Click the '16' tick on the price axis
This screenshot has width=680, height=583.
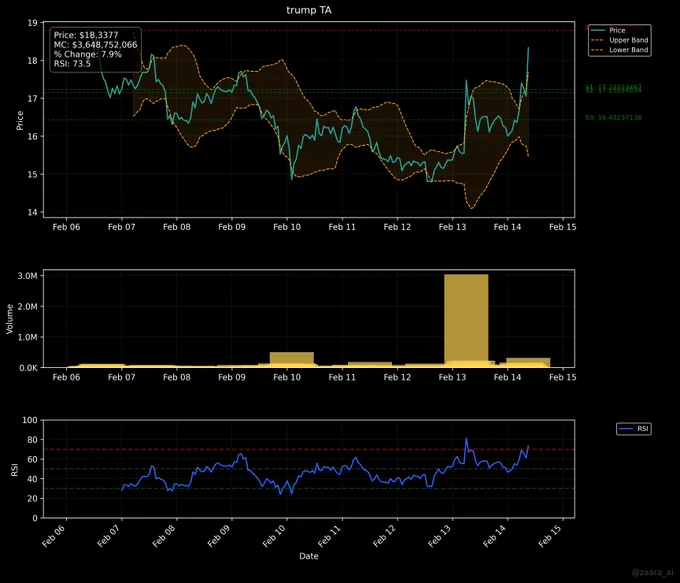click(x=33, y=137)
